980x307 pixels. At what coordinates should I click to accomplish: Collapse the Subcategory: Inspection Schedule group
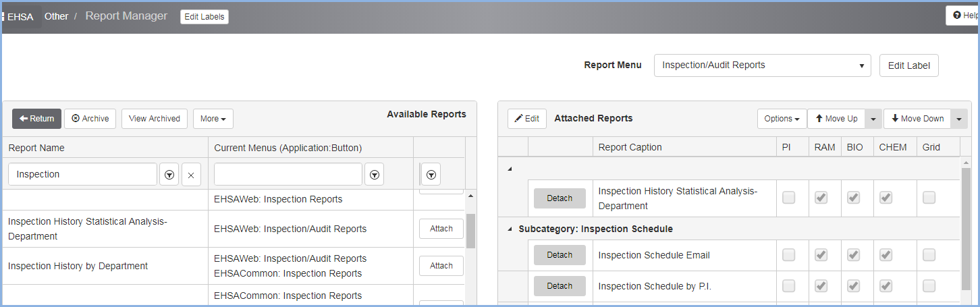(x=510, y=229)
